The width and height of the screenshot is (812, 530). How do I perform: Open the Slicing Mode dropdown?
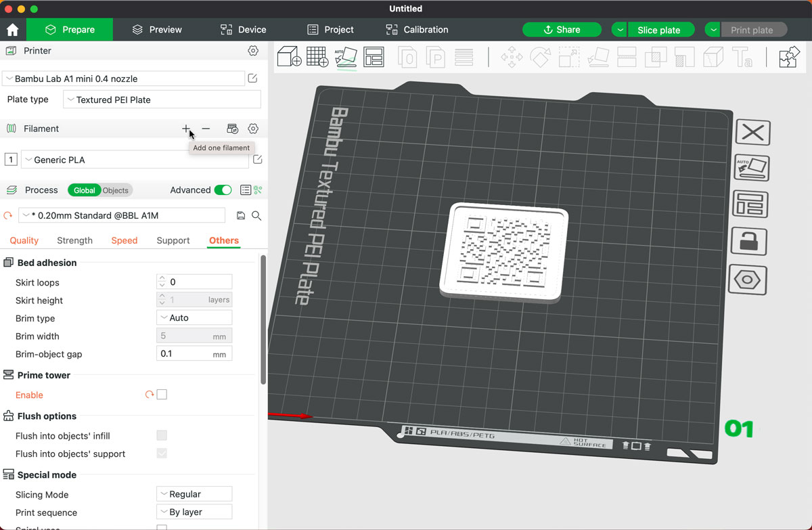click(x=194, y=494)
